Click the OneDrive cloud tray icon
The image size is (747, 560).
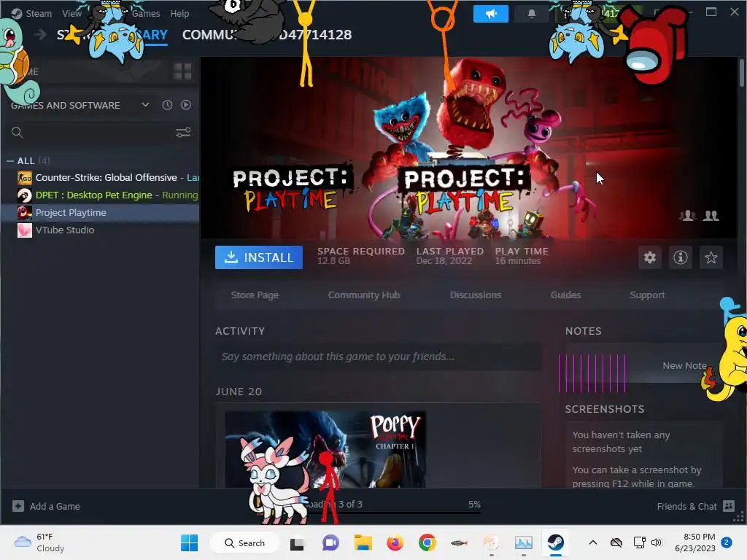coord(616,542)
